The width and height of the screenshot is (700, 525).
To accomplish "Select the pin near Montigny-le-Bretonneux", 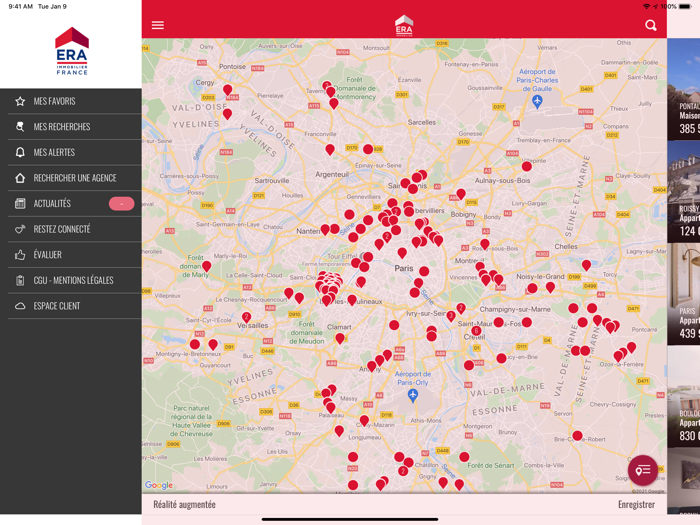I will pyautogui.click(x=195, y=345).
